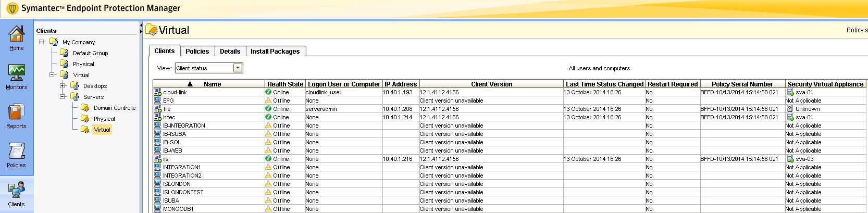The width and height of the screenshot is (868, 213).
Task: Collapse the Virtual group tree node
Action: pos(53,75)
